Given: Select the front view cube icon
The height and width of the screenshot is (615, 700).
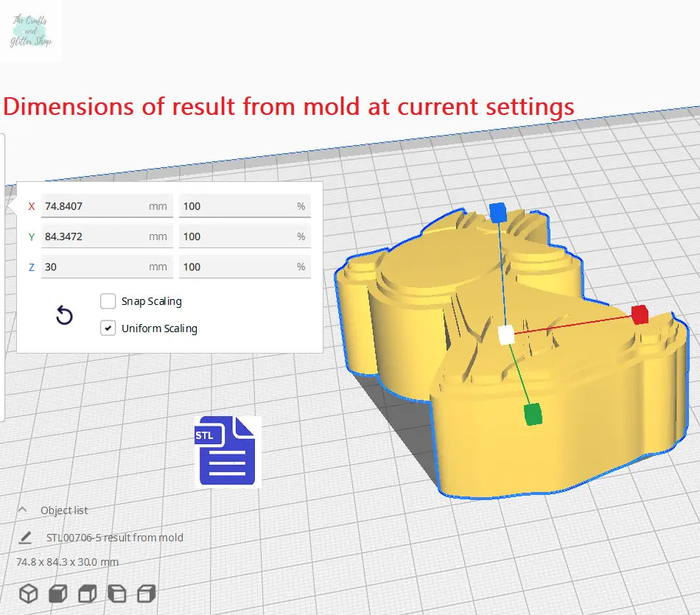Looking at the screenshot, I should tap(57, 593).
